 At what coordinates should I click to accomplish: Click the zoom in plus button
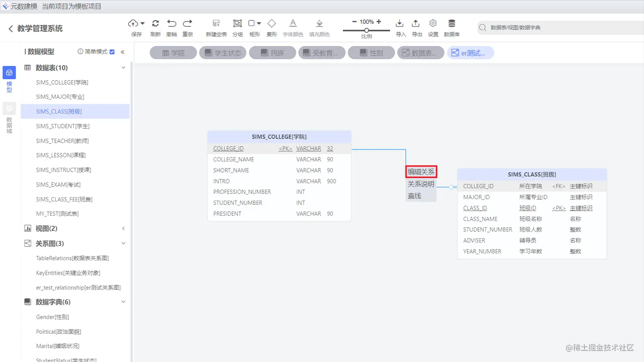click(379, 22)
